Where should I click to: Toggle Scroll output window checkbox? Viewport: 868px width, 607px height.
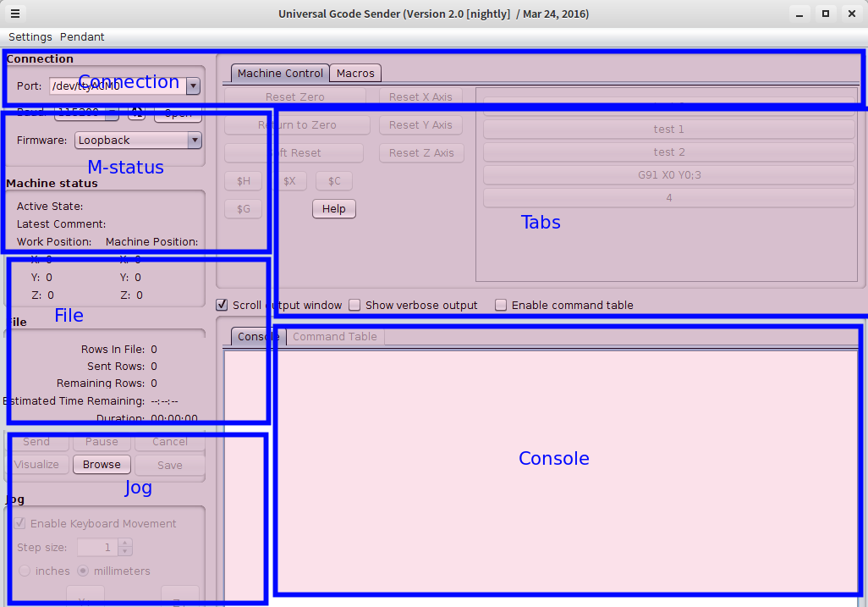pos(222,305)
